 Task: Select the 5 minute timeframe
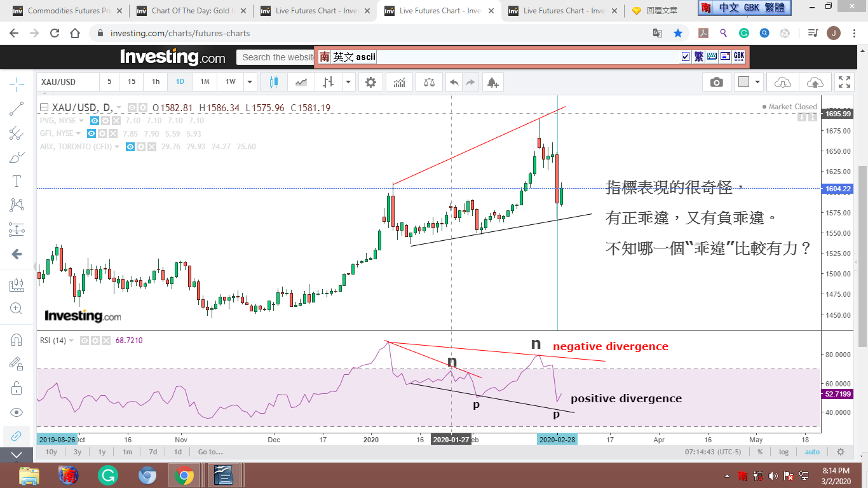pyautogui.click(x=109, y=82)
